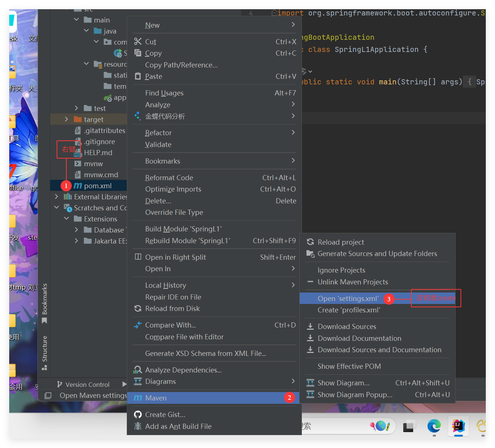Click the Version Control tool window tab
Viewport: 495px width, 448px height.
pyautogui.click(x=83, y=384)
